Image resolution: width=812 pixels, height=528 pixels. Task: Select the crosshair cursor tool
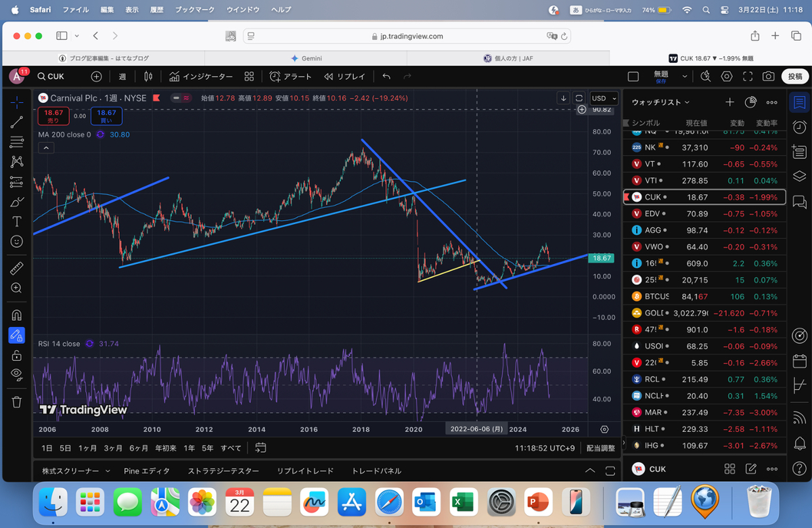pos(17,102)
